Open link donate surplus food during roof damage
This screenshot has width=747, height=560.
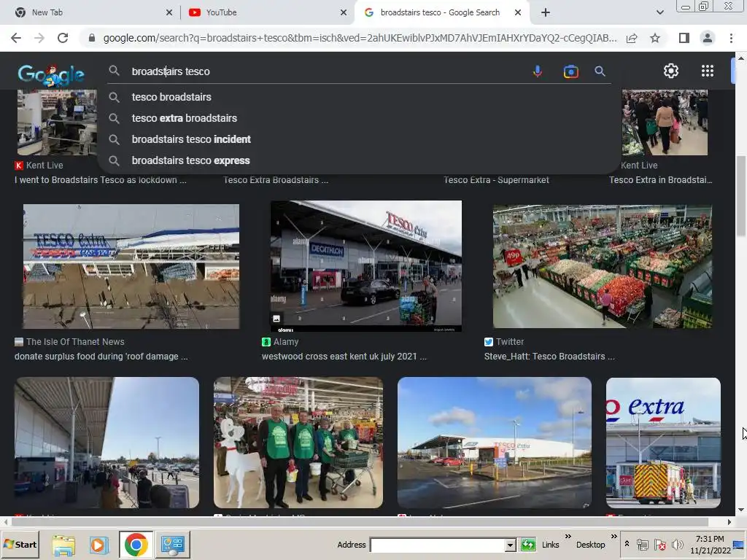click(x=101, y=356)
